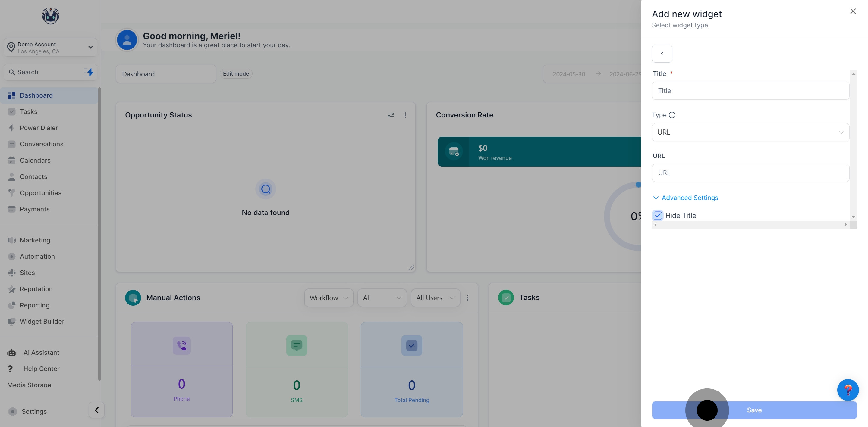Screen dimensions: 868x427
Task: Uncheck the Hide Title checkbox
Action: click(657, 216)
